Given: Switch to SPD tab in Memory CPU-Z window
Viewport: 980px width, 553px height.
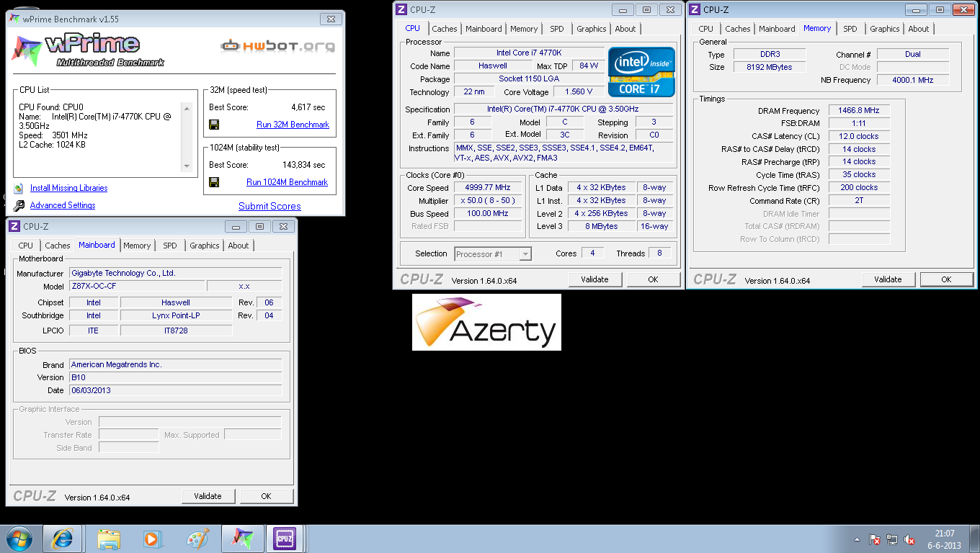Looking at the screenshot, I should pyautogui.click(x=850, y=29).
